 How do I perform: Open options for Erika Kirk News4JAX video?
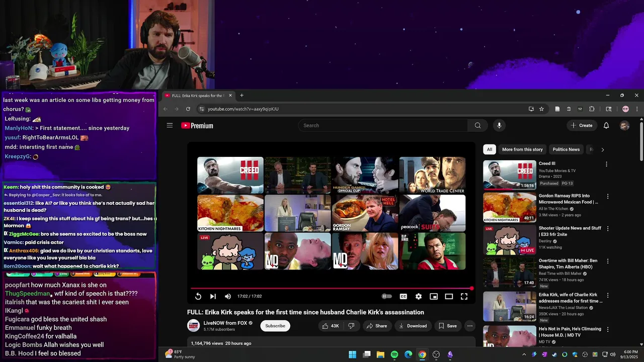pyautogui.click(x=608, y=296)
